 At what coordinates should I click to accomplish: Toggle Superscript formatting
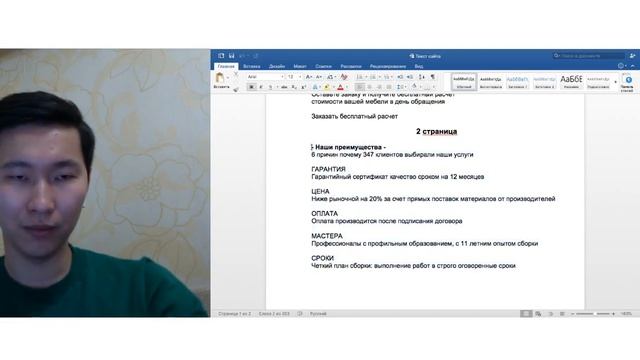pos(304,87)
